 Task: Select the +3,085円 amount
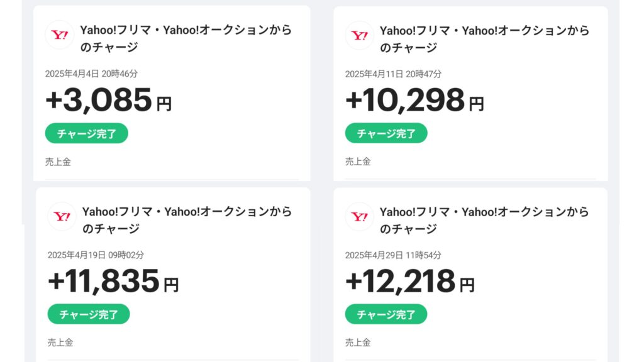point(108,101)
